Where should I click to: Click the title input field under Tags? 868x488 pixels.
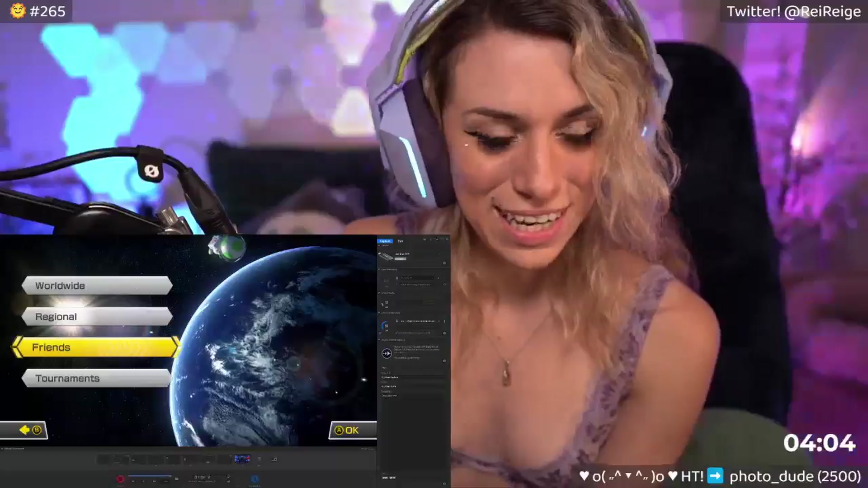click(412, 377)
